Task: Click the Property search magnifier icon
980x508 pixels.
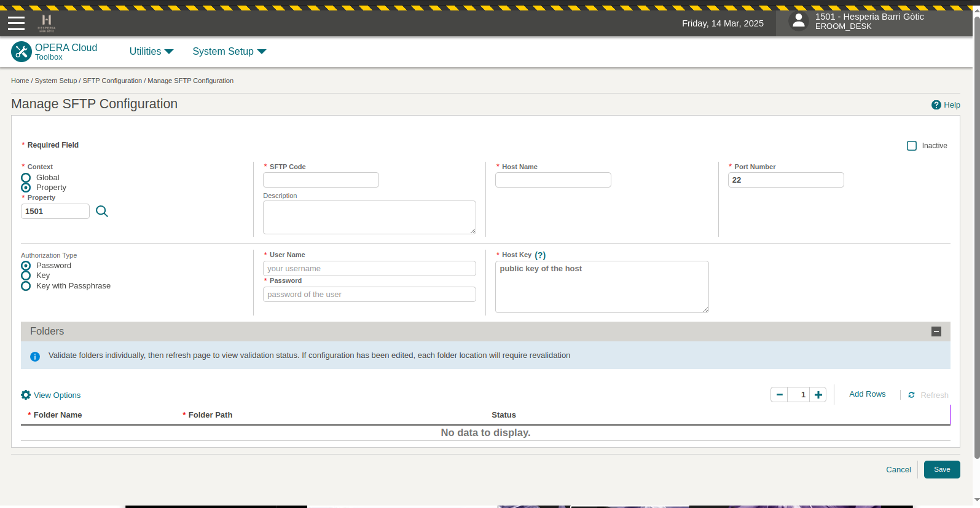Action: (102, 212)
